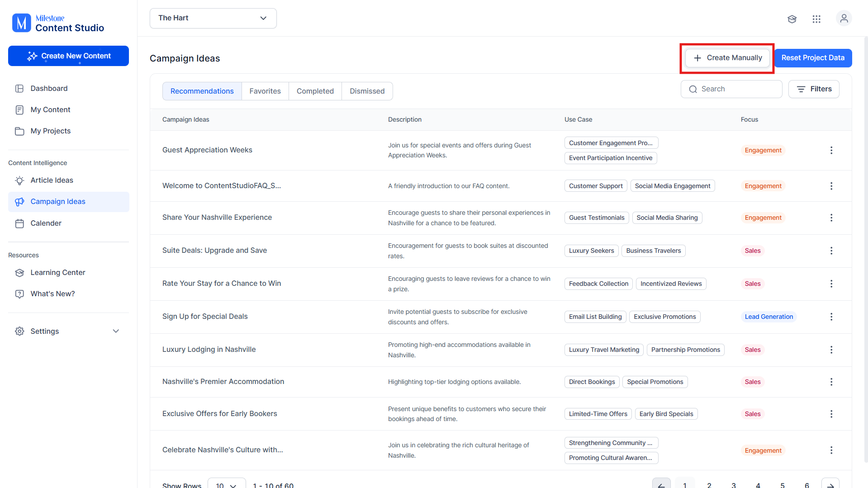
Task: Click the Dashboard sidebar icon
Action: pyautogui.click(x=19, y=89)
